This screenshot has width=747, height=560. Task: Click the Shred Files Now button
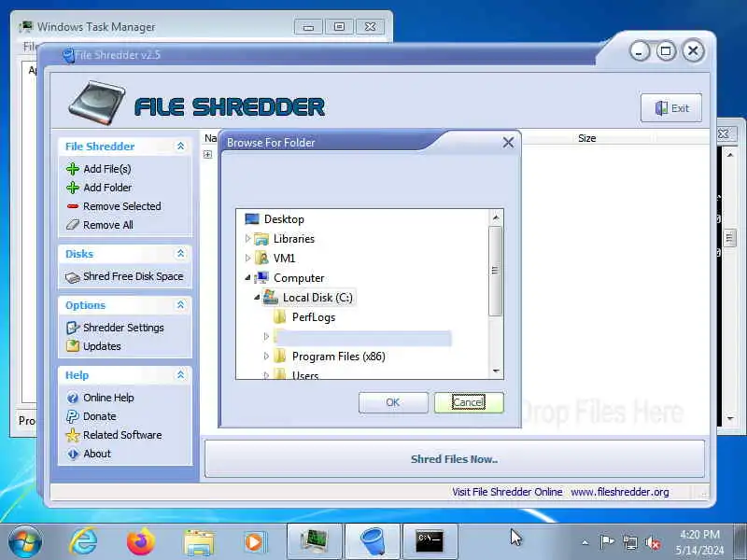point(454,459)
